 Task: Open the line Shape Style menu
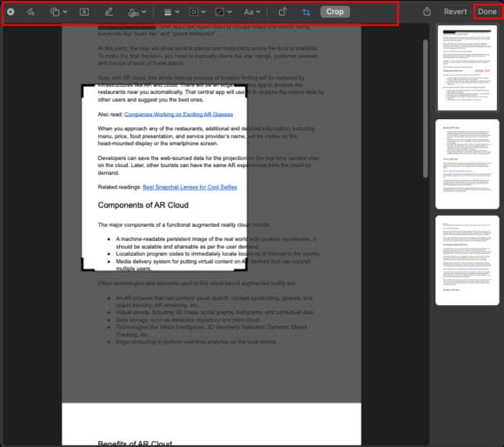coord(168,12)
